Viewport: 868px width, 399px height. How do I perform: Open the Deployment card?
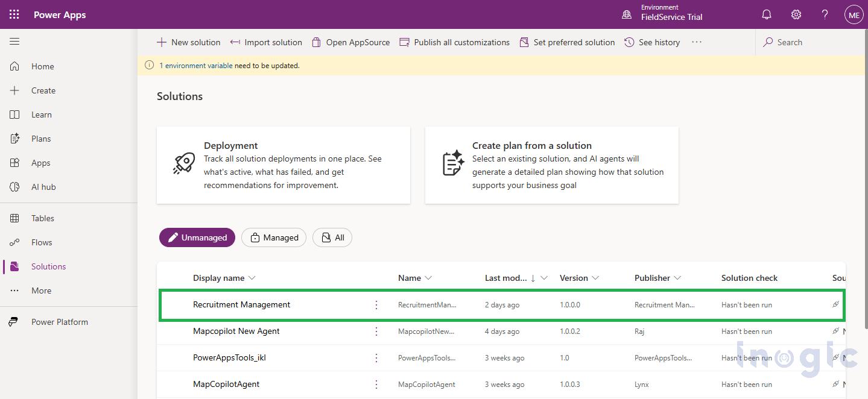coord(284,165)
